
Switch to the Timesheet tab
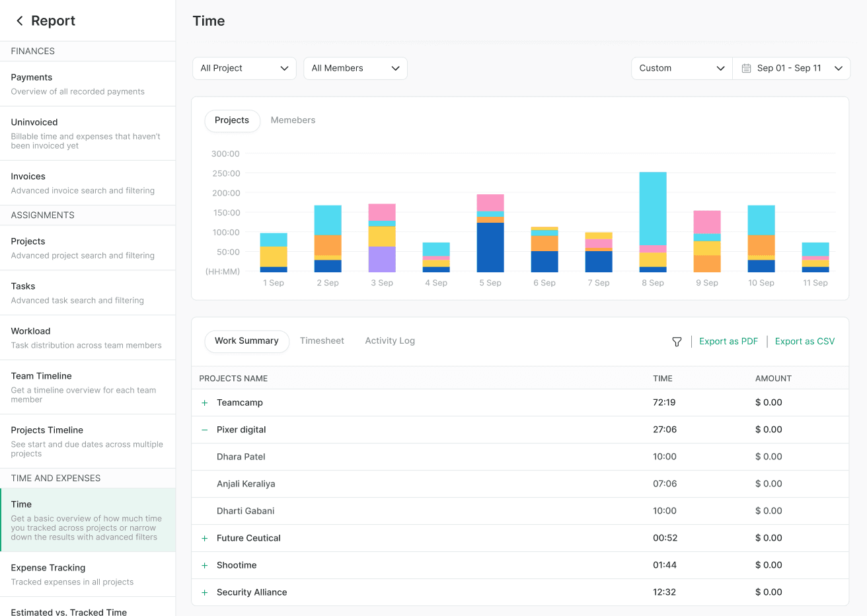[x=322, y=340]
